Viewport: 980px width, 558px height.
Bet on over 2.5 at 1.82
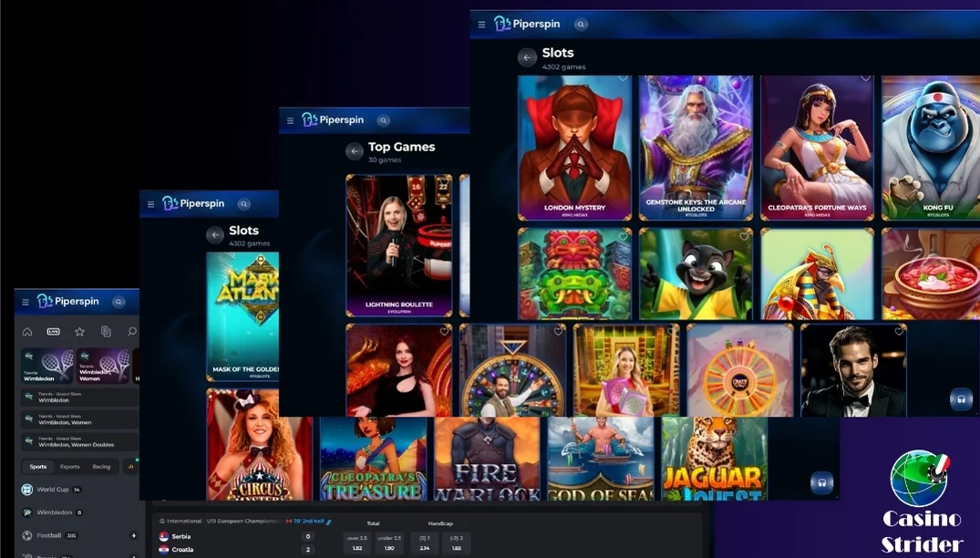click(356, 543)
